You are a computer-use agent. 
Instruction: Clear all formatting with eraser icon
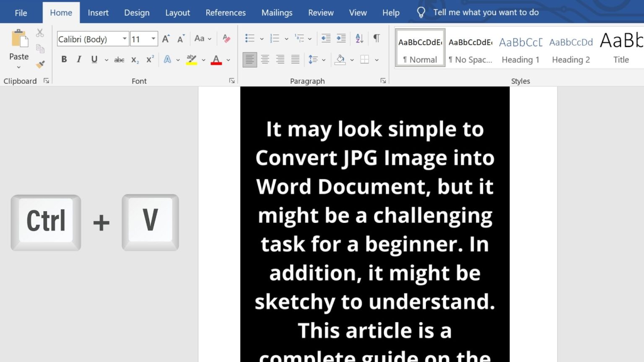[x=226, y=39]
